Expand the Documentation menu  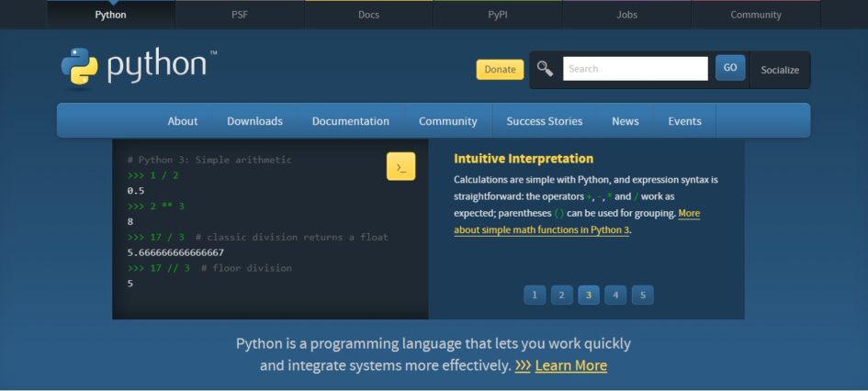[x=350, y=121]
